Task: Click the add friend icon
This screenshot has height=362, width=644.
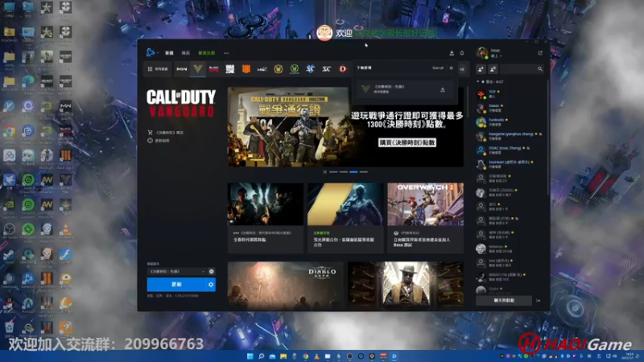Action: [481, 69]
